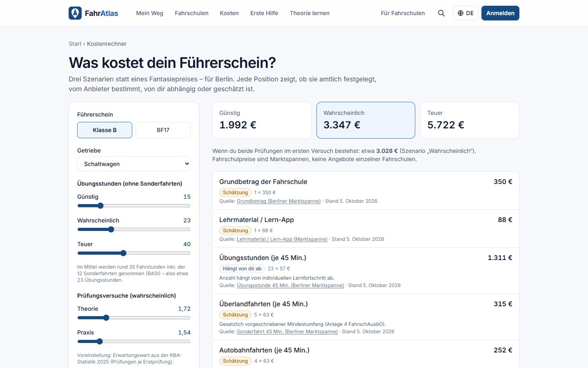The height and width of the screenshot is (368, 588).
Task: Click the 1.311 € Übungsstunden amount
Action: coord(500,258)
